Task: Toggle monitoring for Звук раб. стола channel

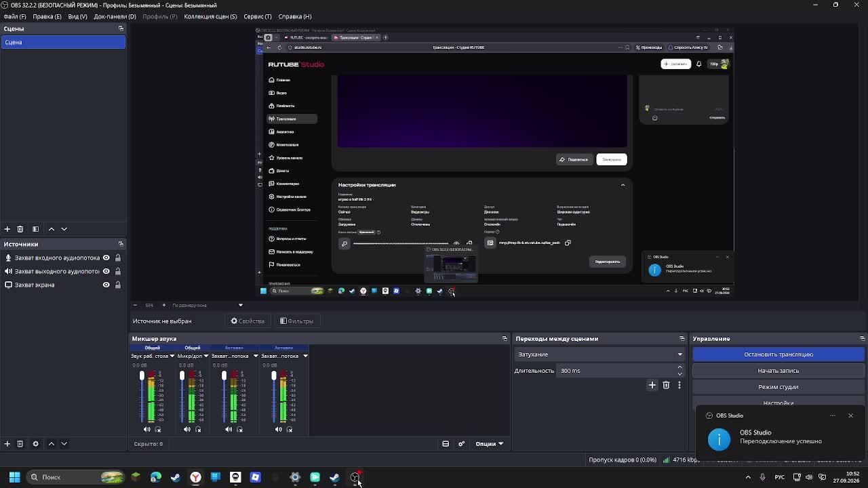Action: click(158, 429)
